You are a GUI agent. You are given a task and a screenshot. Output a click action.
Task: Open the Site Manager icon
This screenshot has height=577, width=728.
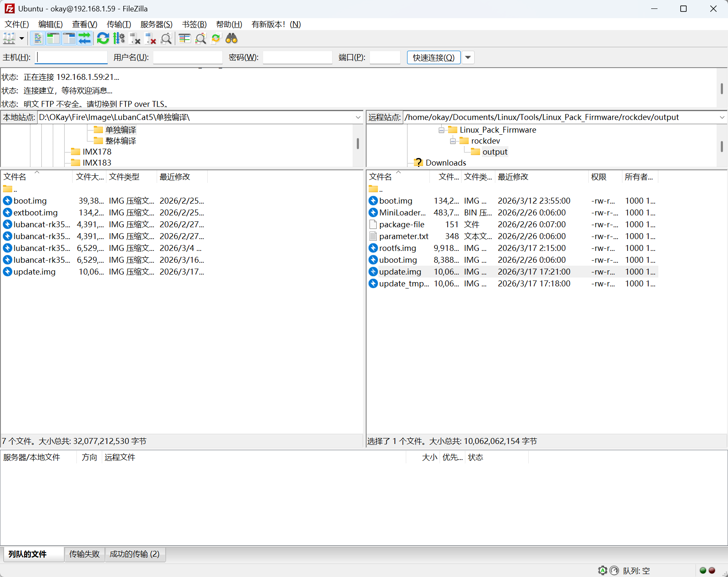[9, 39]
